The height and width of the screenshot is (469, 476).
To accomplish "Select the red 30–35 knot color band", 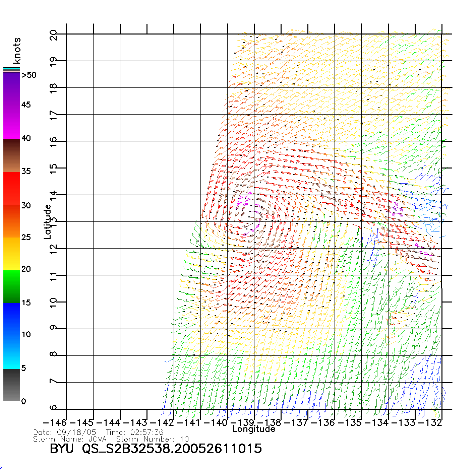I will pos(12,188).
